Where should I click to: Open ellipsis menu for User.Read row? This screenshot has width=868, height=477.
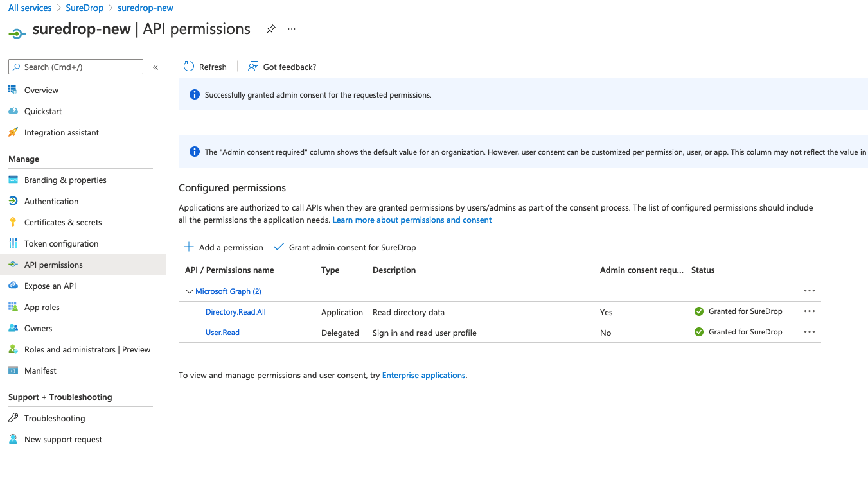point(810,332)
